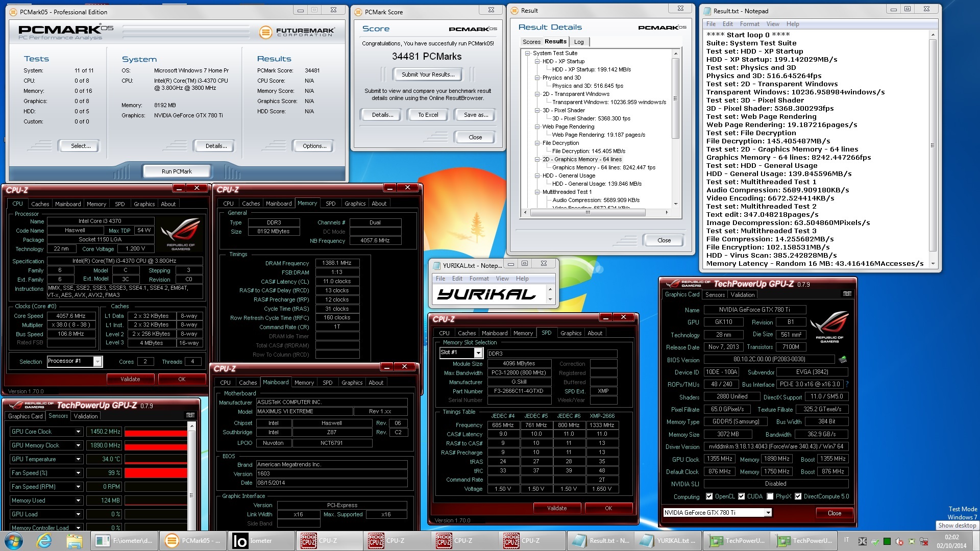Click the IT language indicator on taskbar
Image resolution: width=980 pixels, height=551 pixels.
pyautogui.click(x=846, y=540)
